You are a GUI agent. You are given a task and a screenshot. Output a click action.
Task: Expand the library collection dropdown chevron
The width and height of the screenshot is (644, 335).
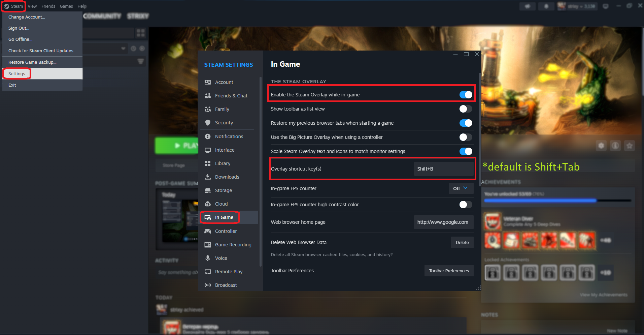point(124,49)
